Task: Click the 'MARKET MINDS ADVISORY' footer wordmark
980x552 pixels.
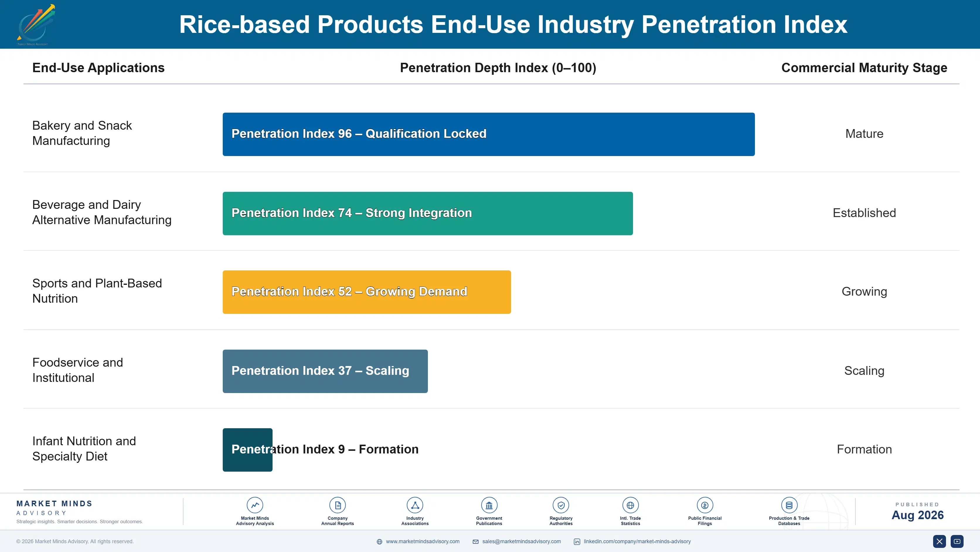Action: (55, 508)
